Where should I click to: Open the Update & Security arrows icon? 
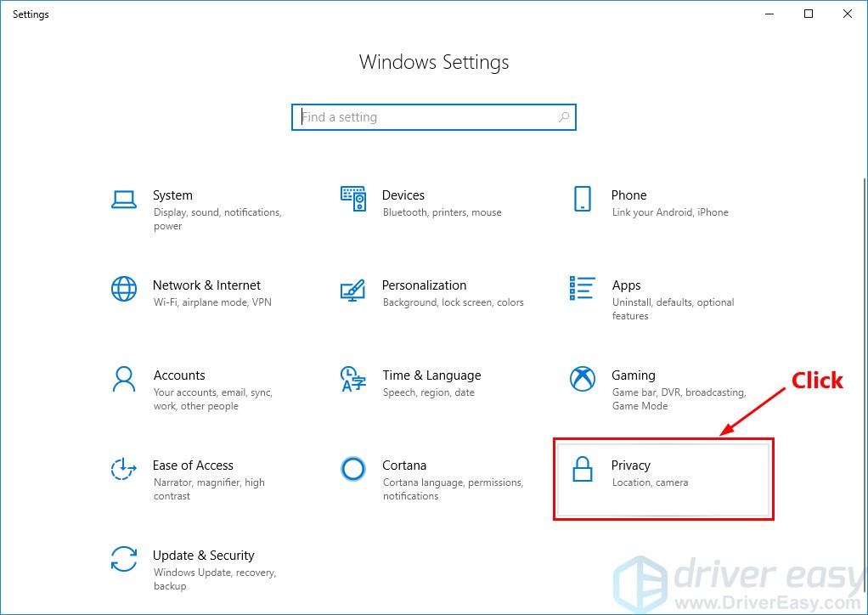[124, 559]
